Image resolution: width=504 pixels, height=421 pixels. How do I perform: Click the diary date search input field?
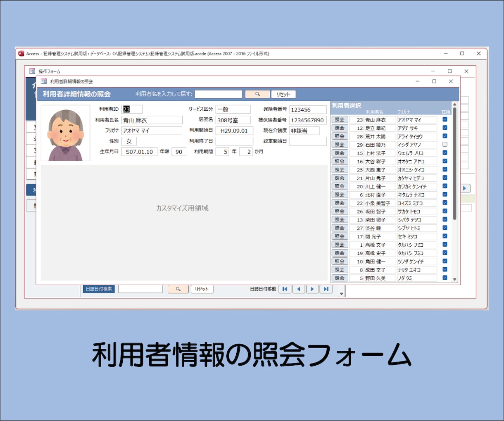(x=140, y=289)
